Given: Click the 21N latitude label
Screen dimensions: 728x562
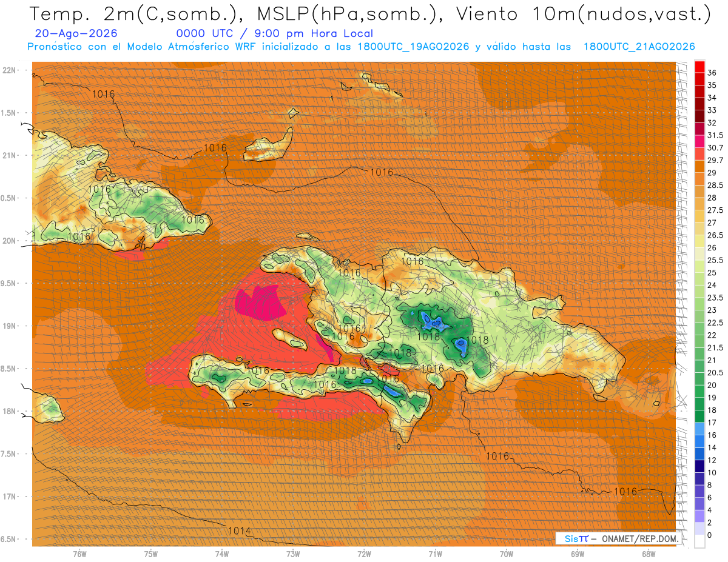Looking at the screenshot, I should click(x=10, y=155).
